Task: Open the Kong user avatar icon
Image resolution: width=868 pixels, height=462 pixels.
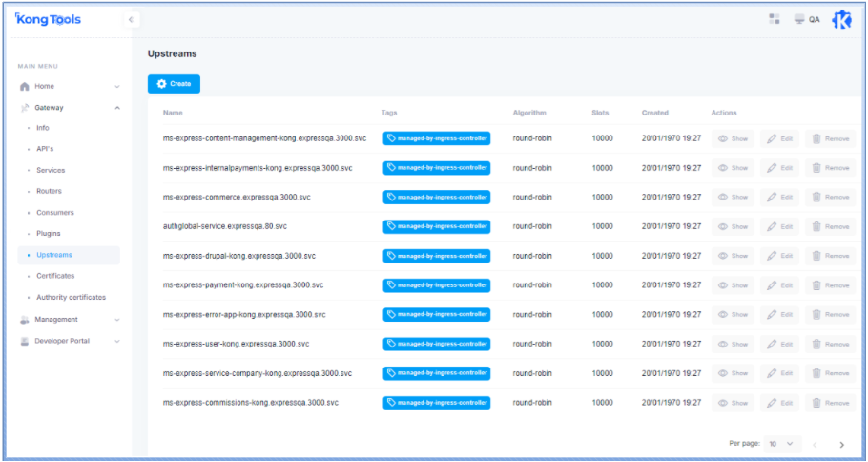Action: [x=841, y=20]
